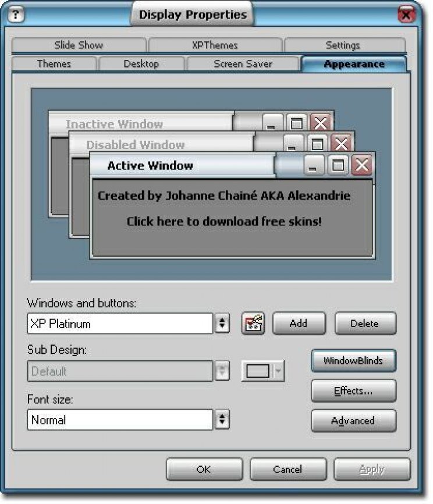Confirm with the OK button

204,469
